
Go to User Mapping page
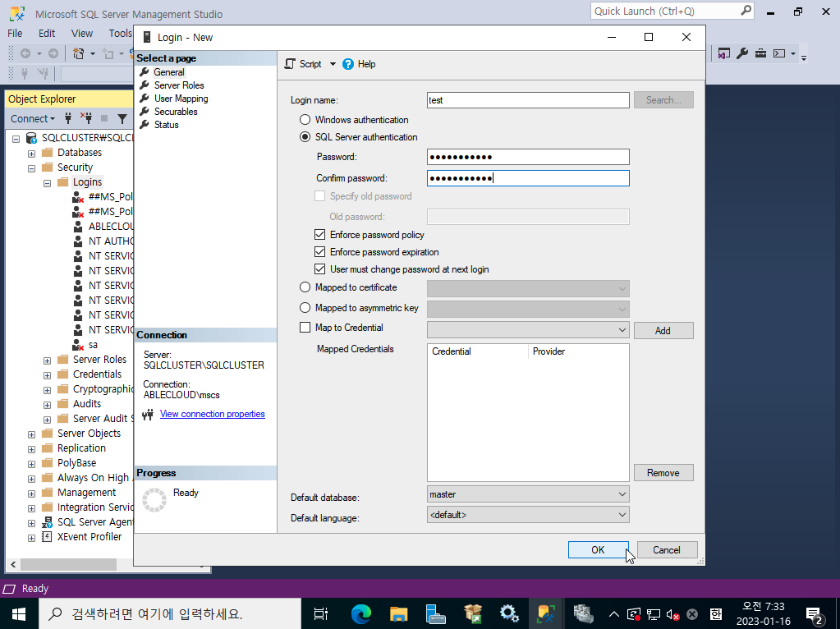(x=181, y=99)
